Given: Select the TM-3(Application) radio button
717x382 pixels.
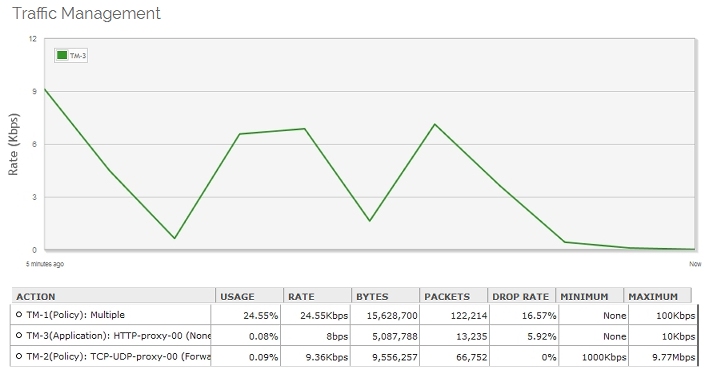Looking at the screenshot, I should tap(19, 335).
